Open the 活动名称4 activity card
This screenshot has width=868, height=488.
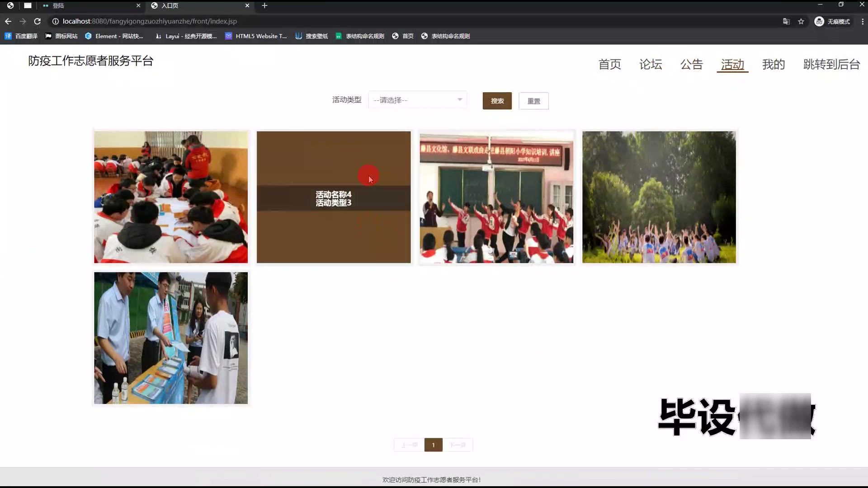333,197
